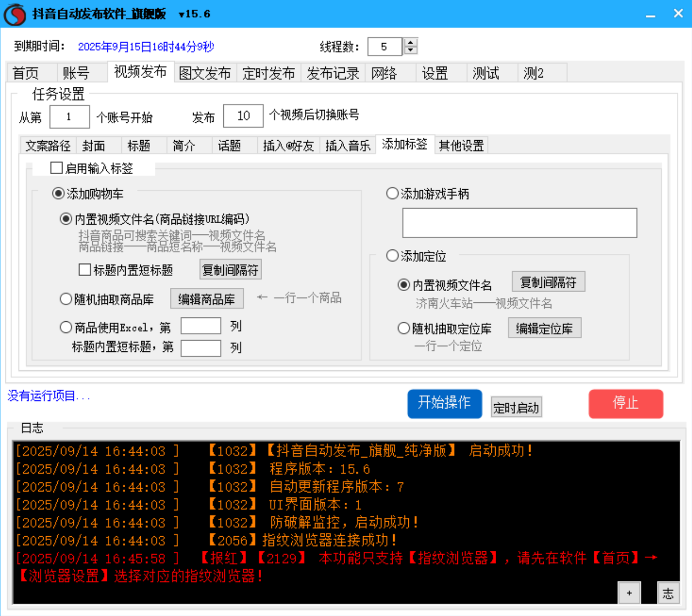Click 编辑商品库 to edit product library
The height and width of the screenshot is (616, 692).
point(207,297)
